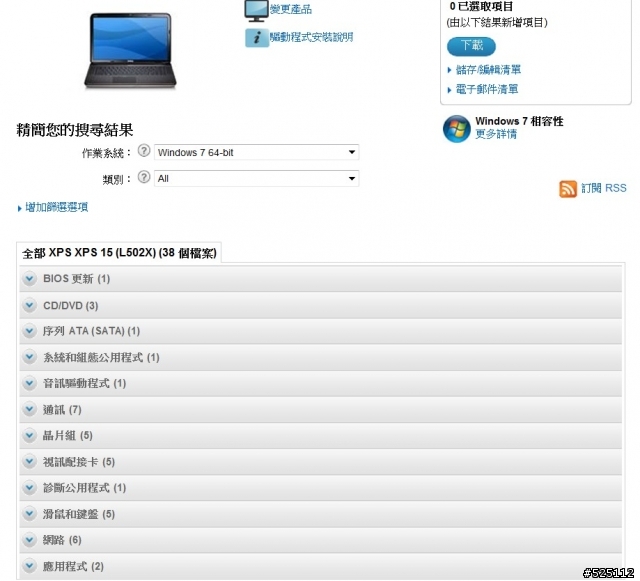Click the XPS laptop product image
Viewport: 640px width, 581px height.
130,50
